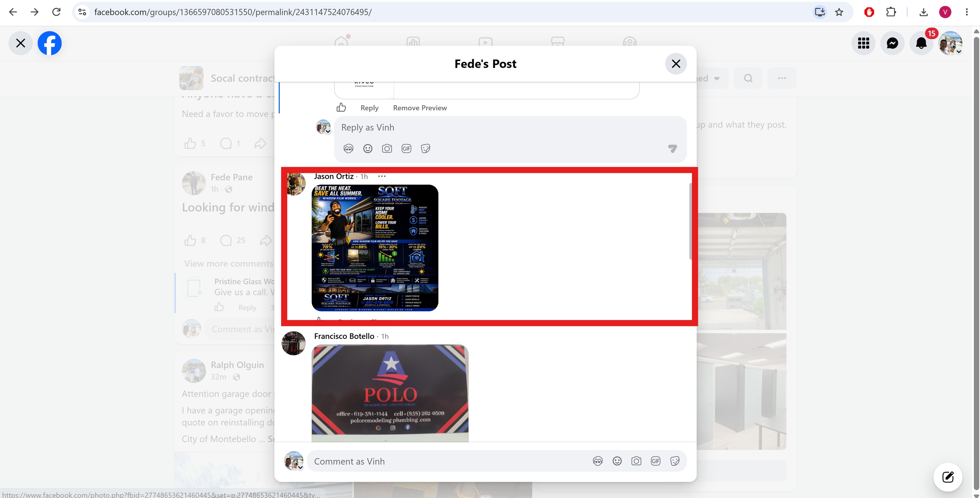Search within the group with the magnifier
Image resolution: width=980 pixels, height=498 pixels.
tap(748, 78)
